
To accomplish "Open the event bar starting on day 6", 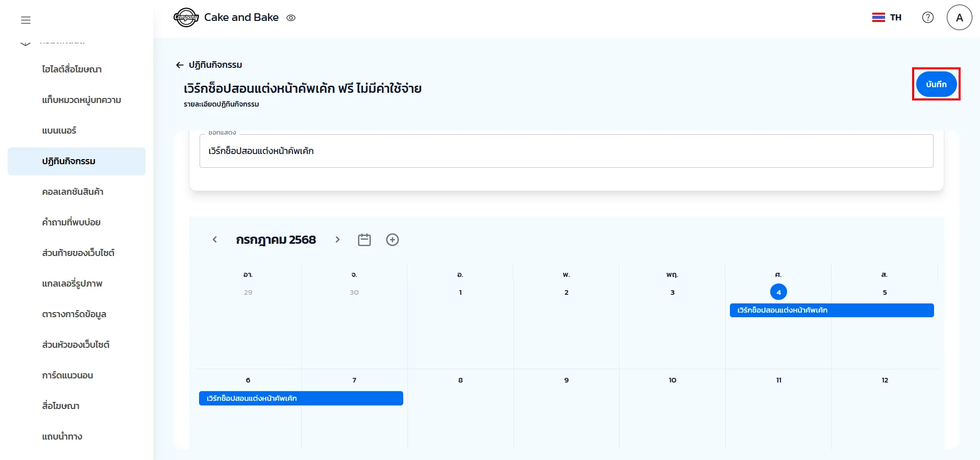I will [301, 398].
